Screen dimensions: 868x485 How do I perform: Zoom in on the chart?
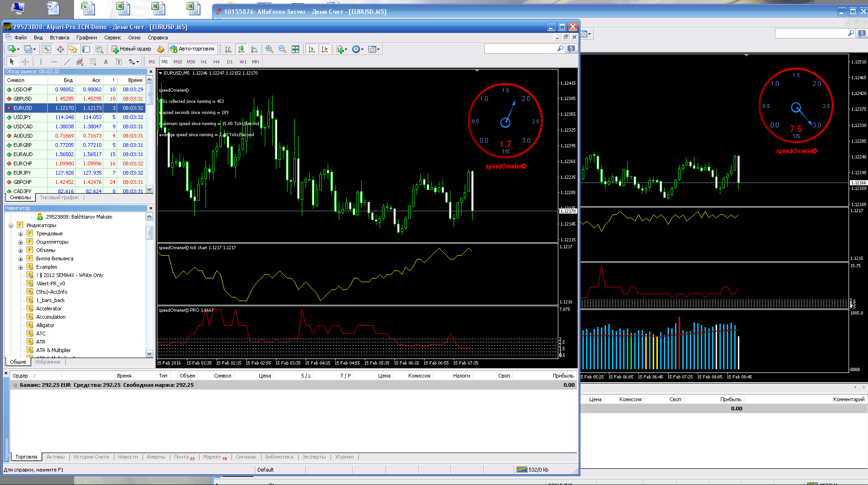coord(269,49)
